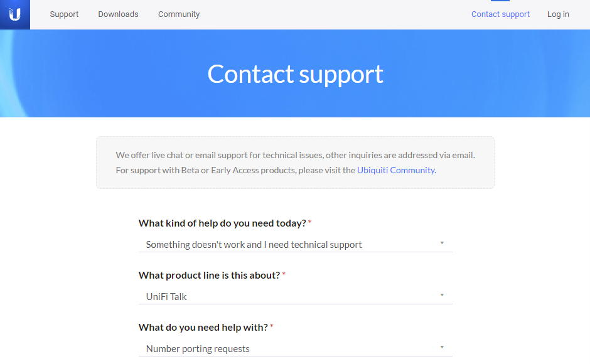Screen dimensions: 590x364
Task: Visit the Community navigation entry
Action: pyautogui.click(x=179, y=14)
